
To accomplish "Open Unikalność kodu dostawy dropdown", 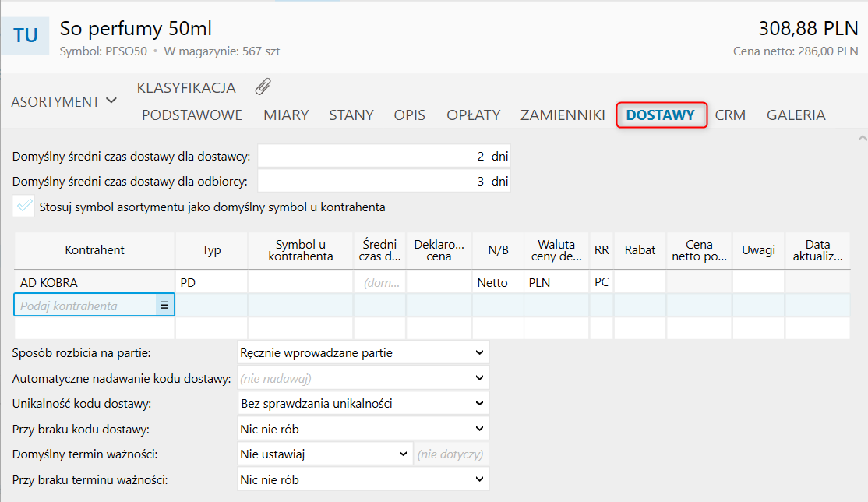I will (x=363, y=404).
